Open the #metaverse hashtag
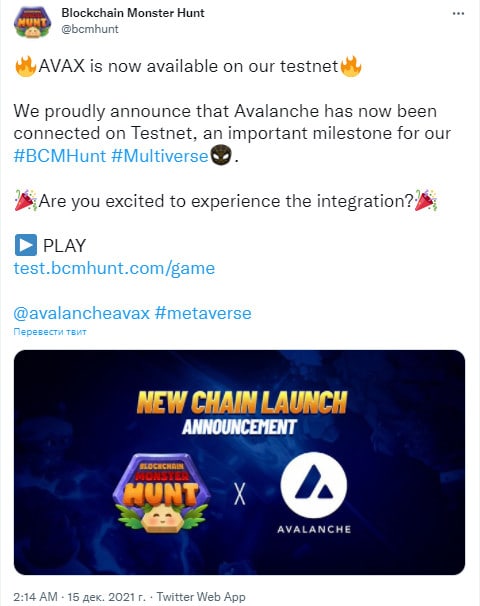 tap(203, 313)
